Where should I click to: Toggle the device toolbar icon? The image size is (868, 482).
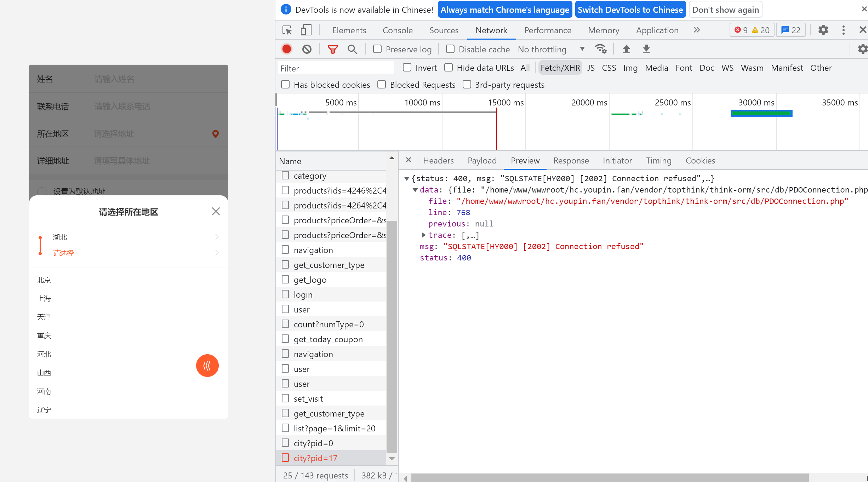point(306,30)
